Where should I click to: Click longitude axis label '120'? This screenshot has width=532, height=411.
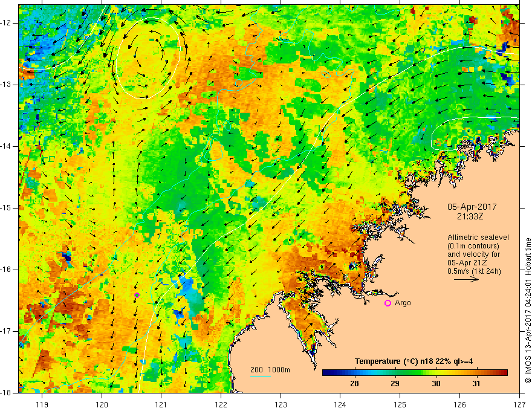tap(102, 404)
